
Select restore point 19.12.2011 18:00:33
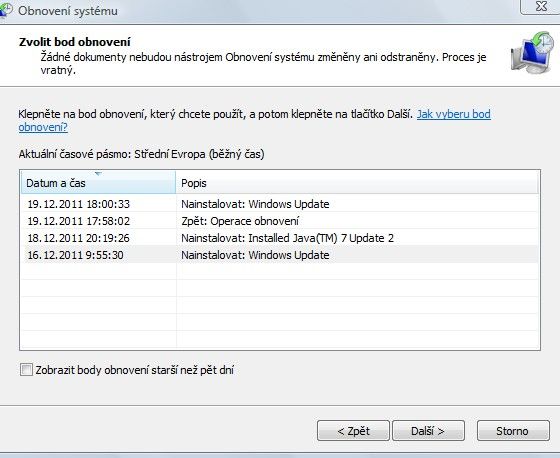(280, 204)
